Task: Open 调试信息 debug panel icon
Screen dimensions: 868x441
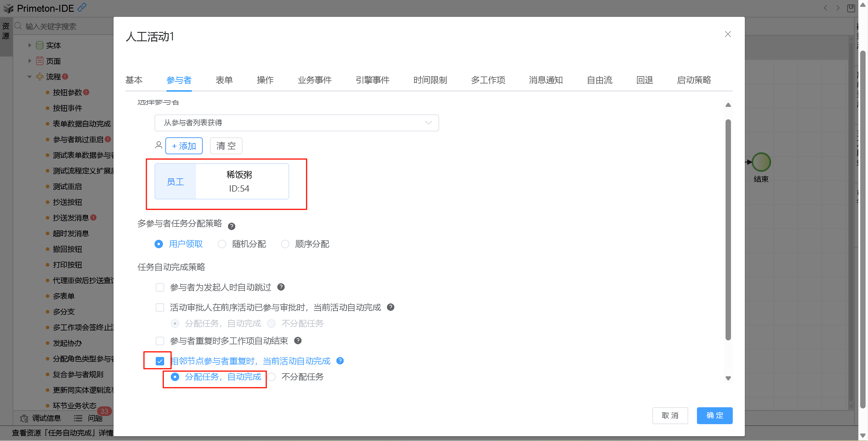Action: (x=24, y=418)
